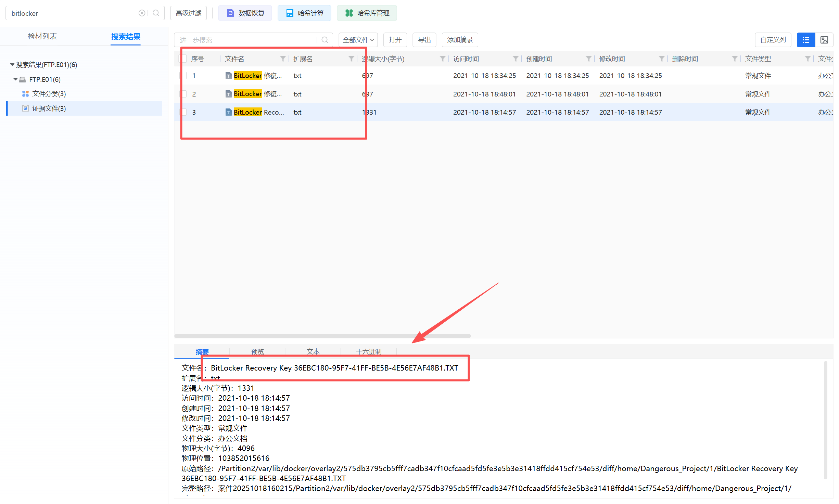839x504 pixels.
Task: Click the 添加摘录 button
Action: pyautogui.click(x=460, y=40)
